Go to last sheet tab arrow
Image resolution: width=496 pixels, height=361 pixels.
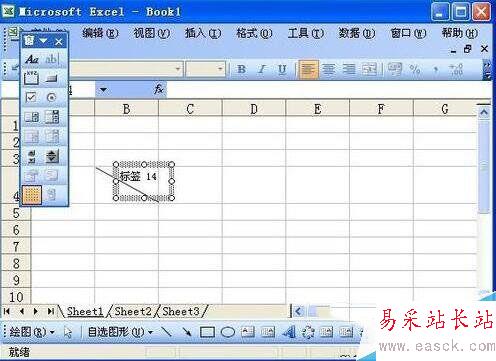51,311
